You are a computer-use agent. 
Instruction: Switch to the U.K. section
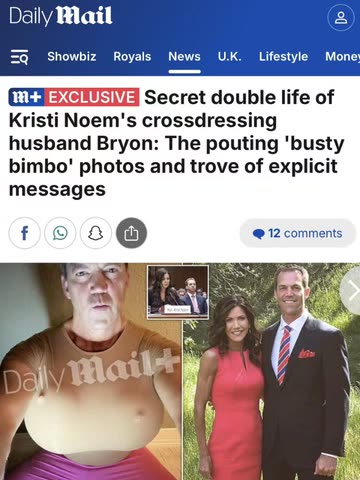(230, 56)
